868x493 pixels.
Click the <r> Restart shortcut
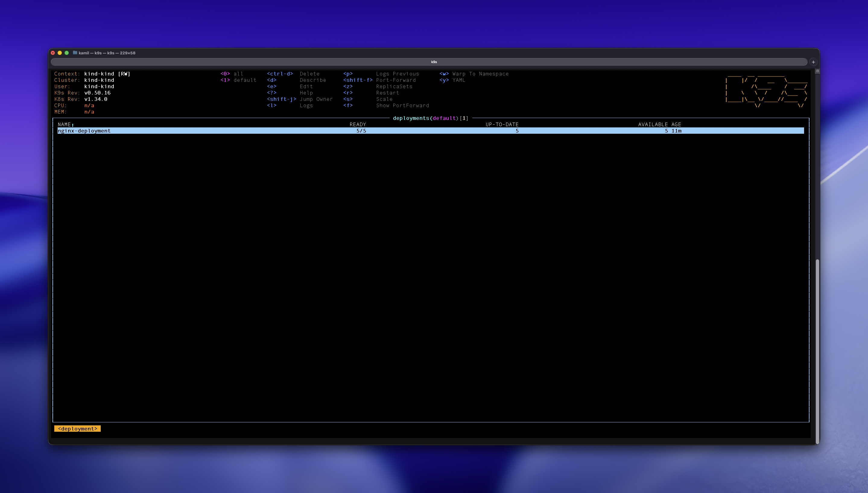371,93
